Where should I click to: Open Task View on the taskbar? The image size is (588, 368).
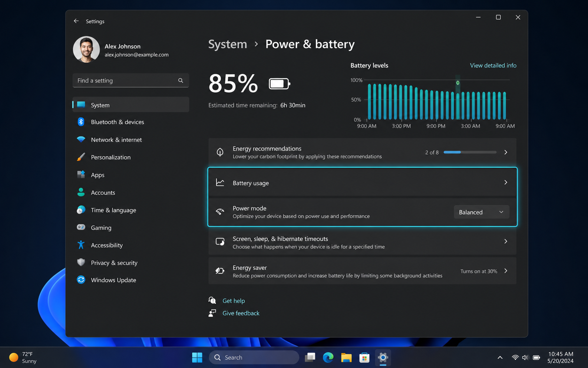[310, 357]
